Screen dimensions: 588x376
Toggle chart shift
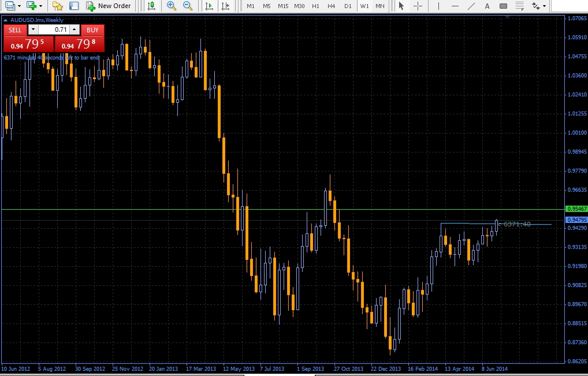pyautogui.click(x=225, y=6)
